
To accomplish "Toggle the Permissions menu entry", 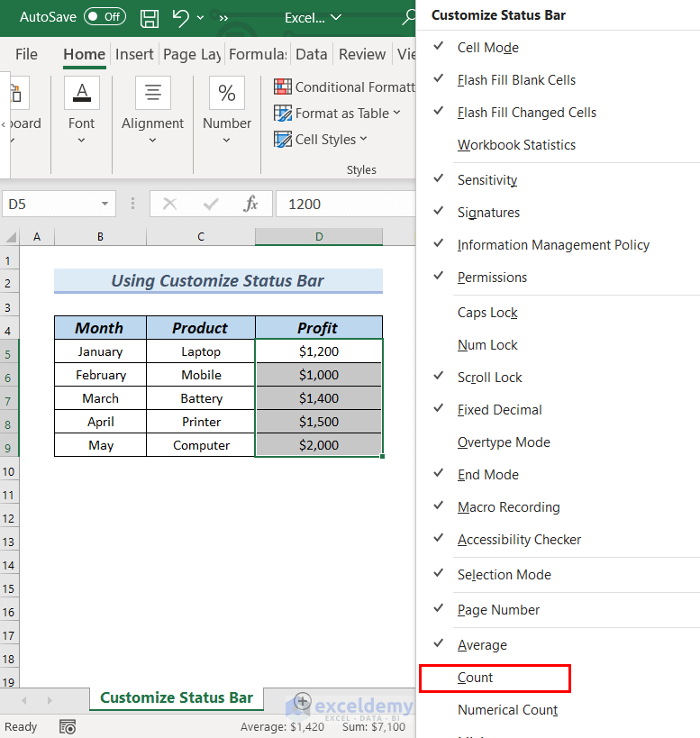I will click(558, 278).
